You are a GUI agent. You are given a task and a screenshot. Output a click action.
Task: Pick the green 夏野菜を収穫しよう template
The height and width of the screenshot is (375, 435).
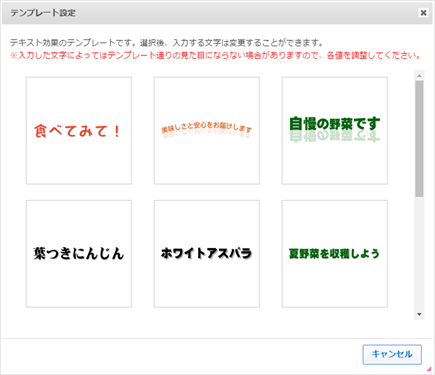click(335, 254)
